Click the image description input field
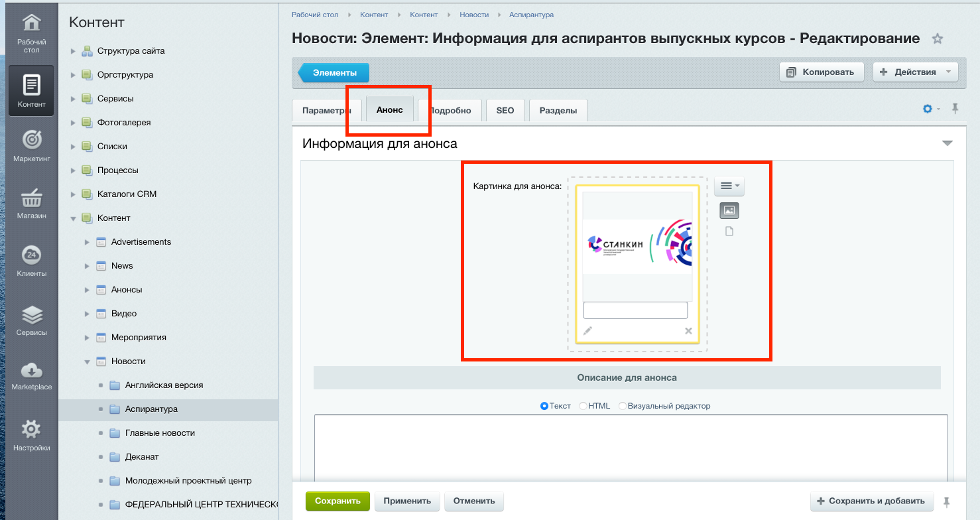Viewport: 980px width, 520px height. point(635,310)
